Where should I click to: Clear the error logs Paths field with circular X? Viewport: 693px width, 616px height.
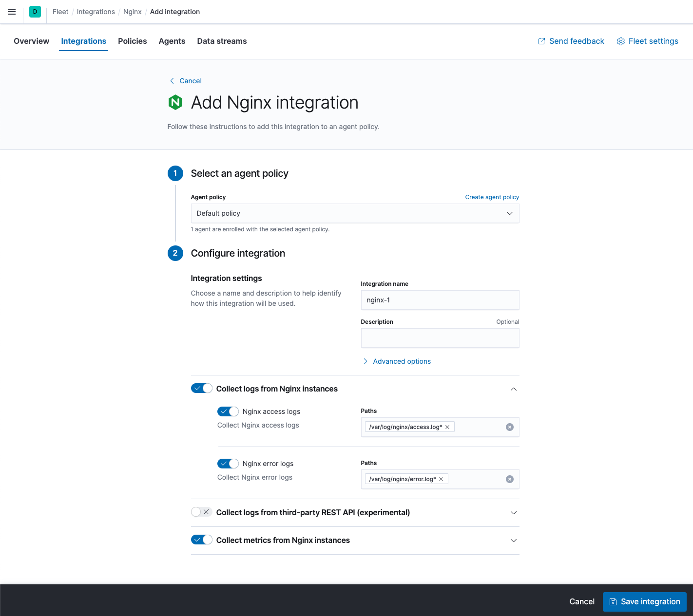(510, 479)
